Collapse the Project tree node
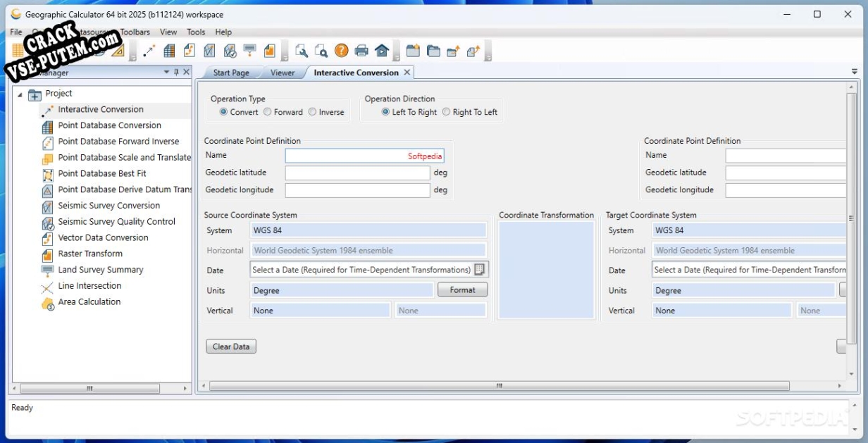Screen dimensions: 868x443 tap(20, 94)
